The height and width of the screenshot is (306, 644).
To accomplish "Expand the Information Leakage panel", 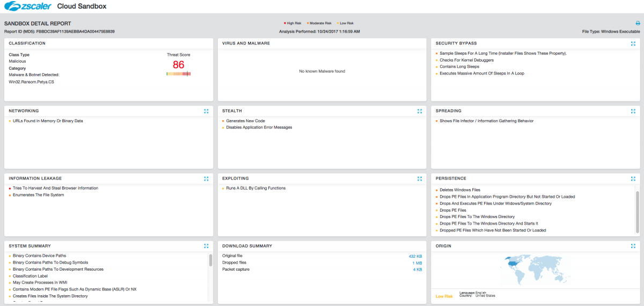I will point(206,178).
